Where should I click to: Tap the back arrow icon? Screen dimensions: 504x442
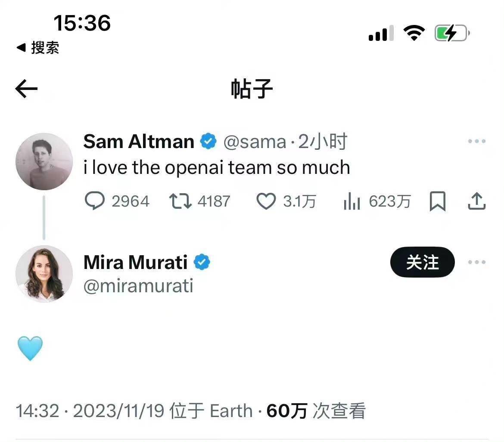coord(27,89)
